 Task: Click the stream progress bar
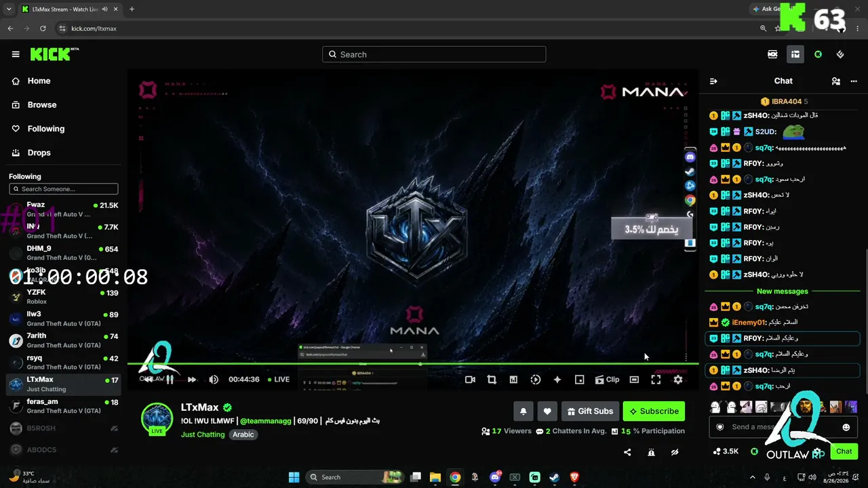(x=413, y=365)
